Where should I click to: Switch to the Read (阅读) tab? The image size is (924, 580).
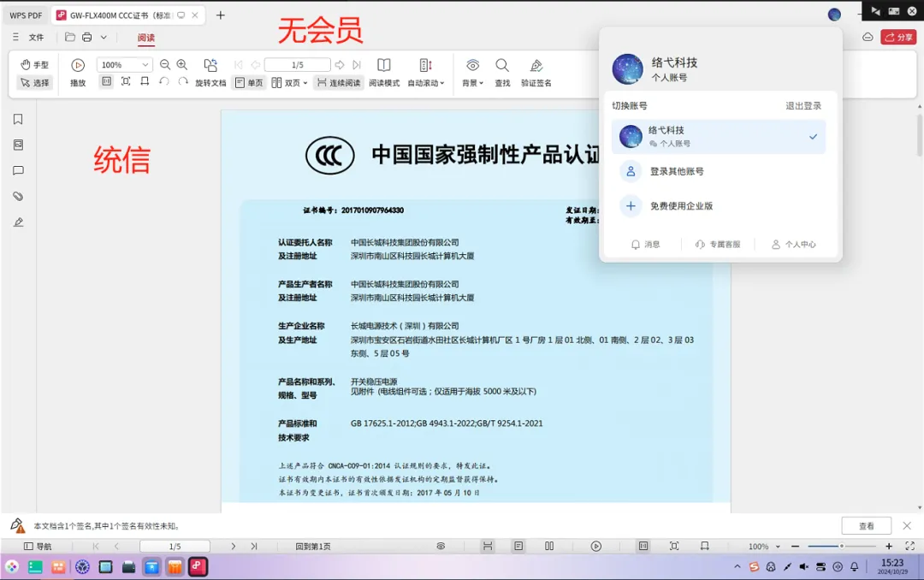coord(146,38)
